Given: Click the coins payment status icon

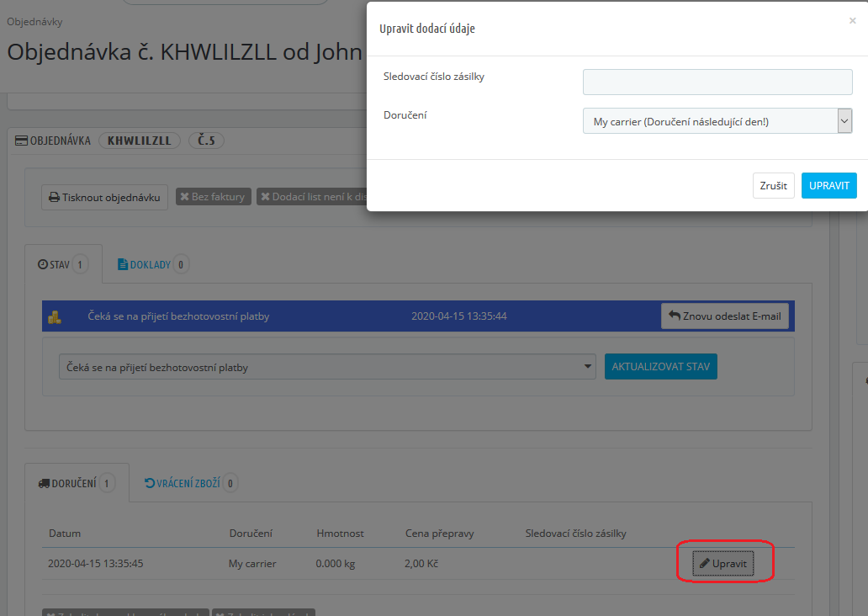Looking at the screenshot, I should click(55, 317).
